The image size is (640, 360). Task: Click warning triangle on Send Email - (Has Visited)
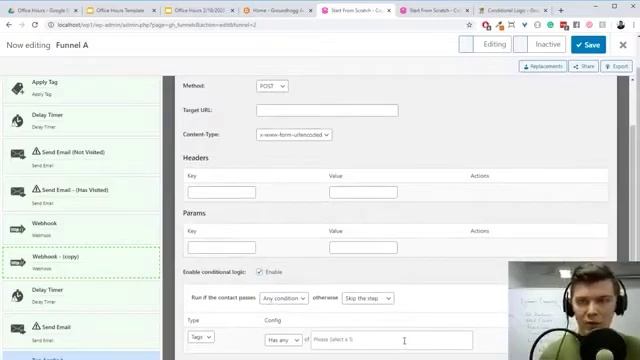click(36, 189)
